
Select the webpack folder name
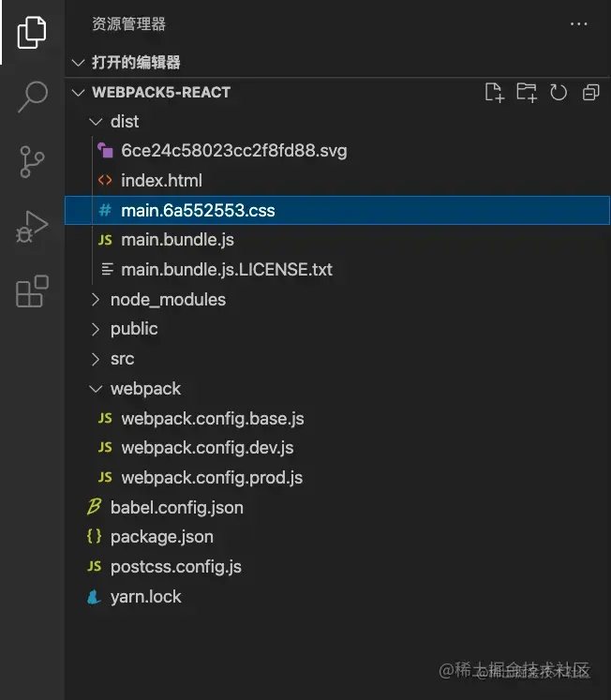click(145, 389)
